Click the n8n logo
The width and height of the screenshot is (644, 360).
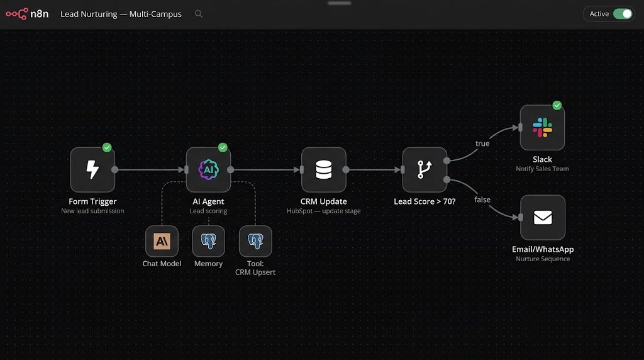point(27,14)
